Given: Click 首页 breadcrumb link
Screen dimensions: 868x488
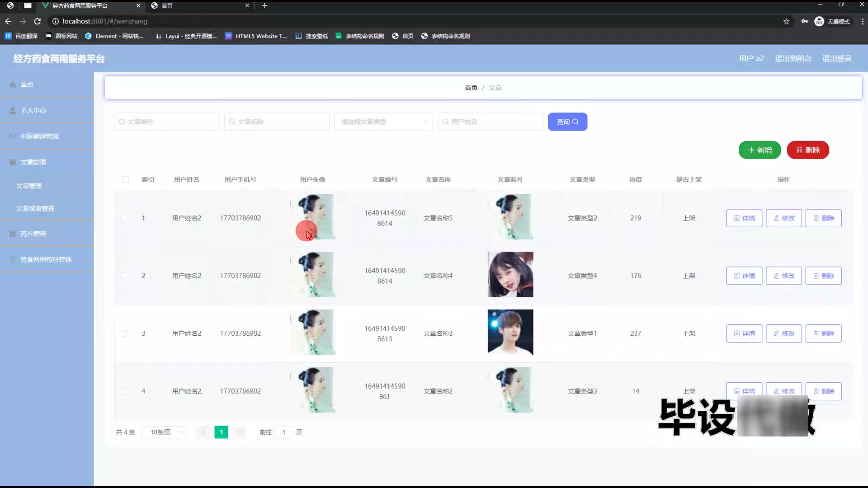Looking at the screenshot, I should pos(471,87).
